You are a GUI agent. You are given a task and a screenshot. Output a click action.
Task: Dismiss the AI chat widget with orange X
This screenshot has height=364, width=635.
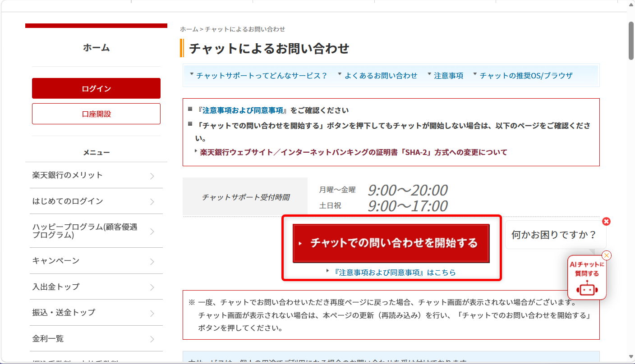(607, 255)
